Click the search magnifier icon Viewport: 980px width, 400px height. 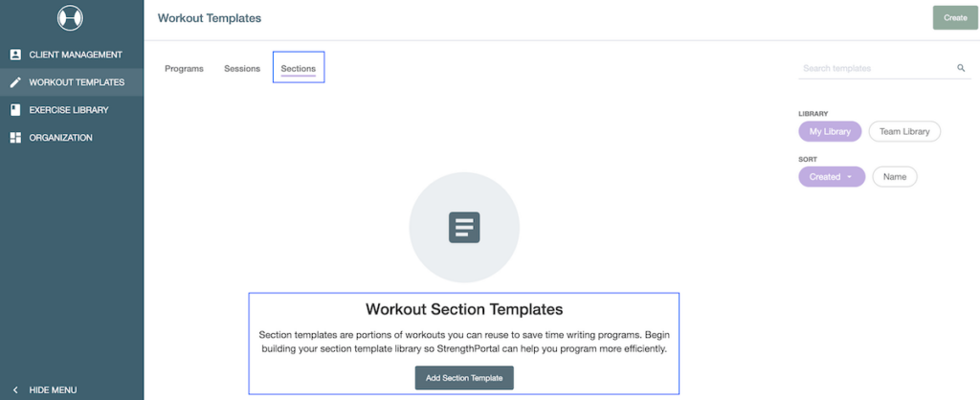point(961,69)
